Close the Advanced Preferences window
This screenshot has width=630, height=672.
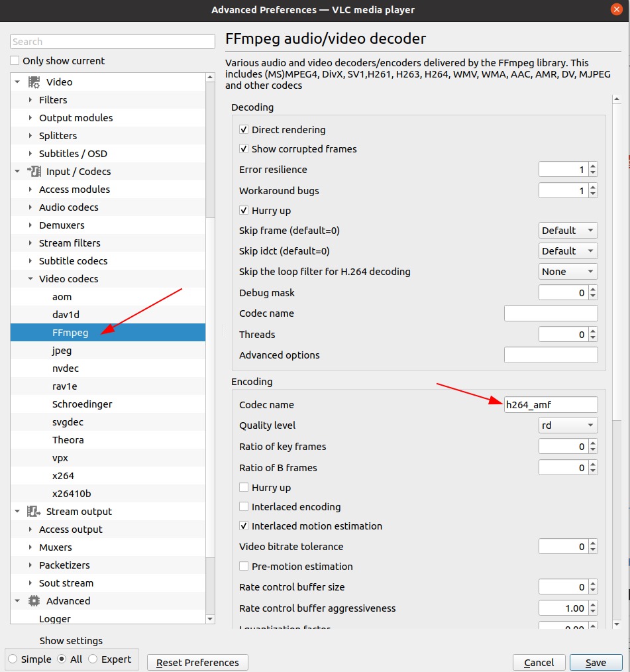point(617,9)
